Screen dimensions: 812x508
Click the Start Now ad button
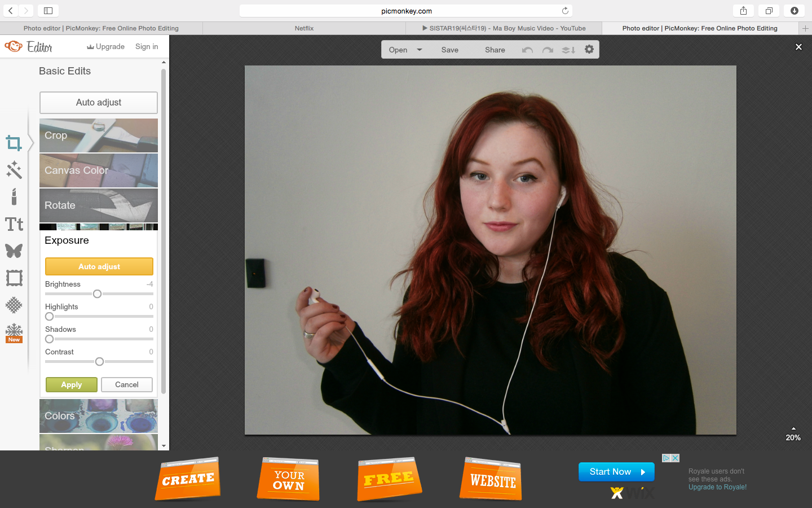coord(616,472)
